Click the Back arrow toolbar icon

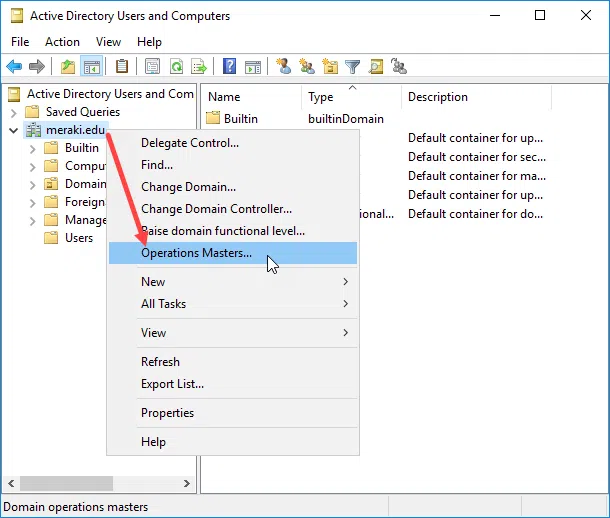[x=14, y=66]
